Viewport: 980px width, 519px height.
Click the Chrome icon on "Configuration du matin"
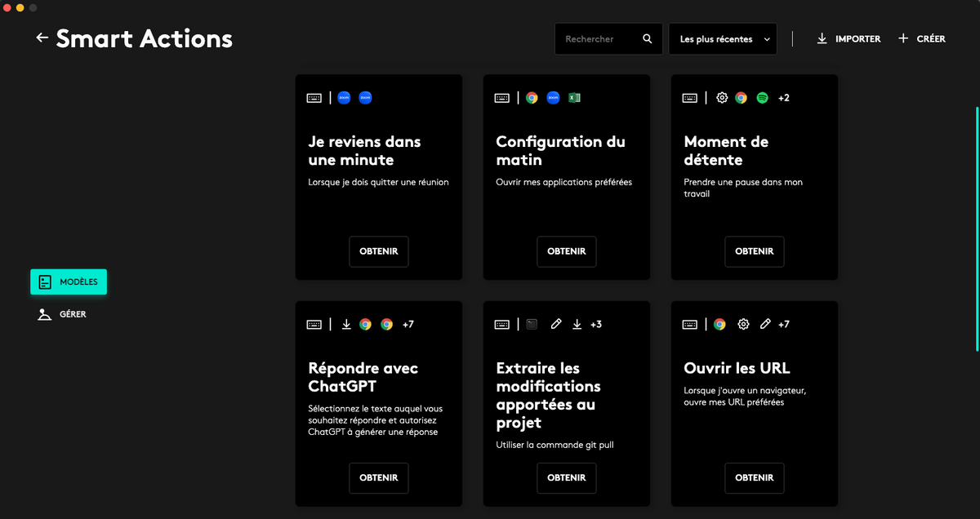532,97
